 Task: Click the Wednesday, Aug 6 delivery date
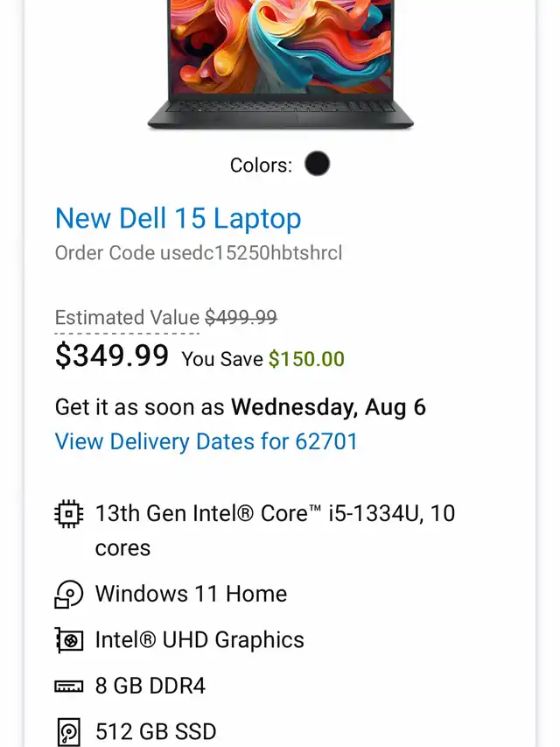pyautogui.click(x=328, y=407)
